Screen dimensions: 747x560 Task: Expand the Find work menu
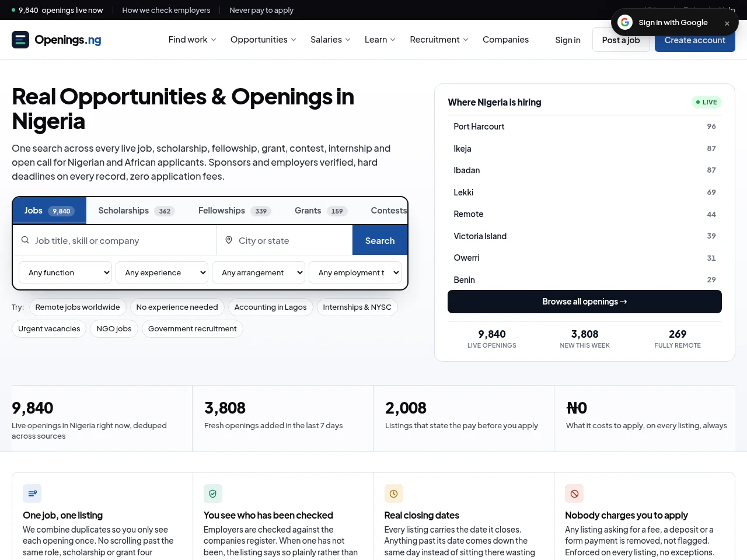tap(193, 40)
